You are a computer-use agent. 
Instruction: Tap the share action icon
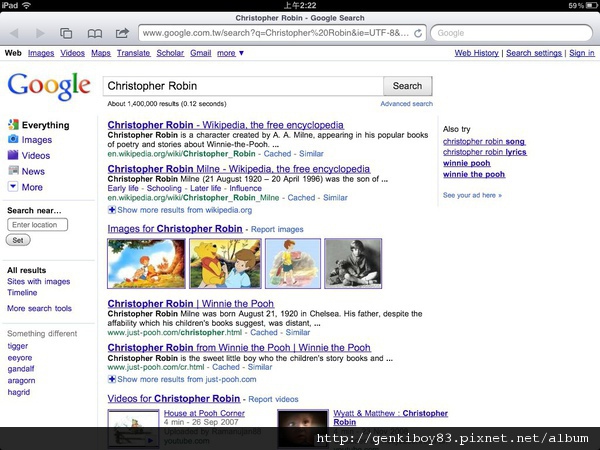tap(121, 33)
